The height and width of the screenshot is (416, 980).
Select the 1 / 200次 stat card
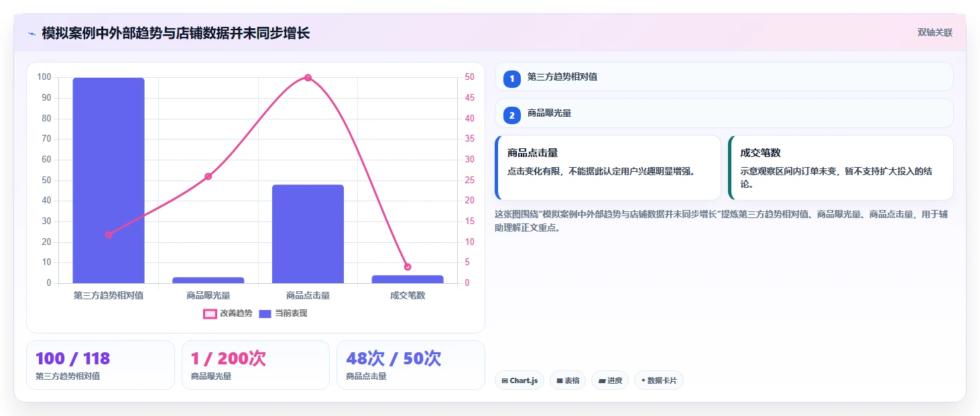click(255, 365)
